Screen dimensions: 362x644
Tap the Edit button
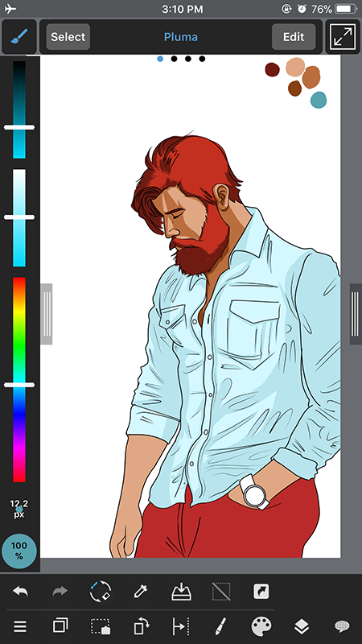pos(294,36)
